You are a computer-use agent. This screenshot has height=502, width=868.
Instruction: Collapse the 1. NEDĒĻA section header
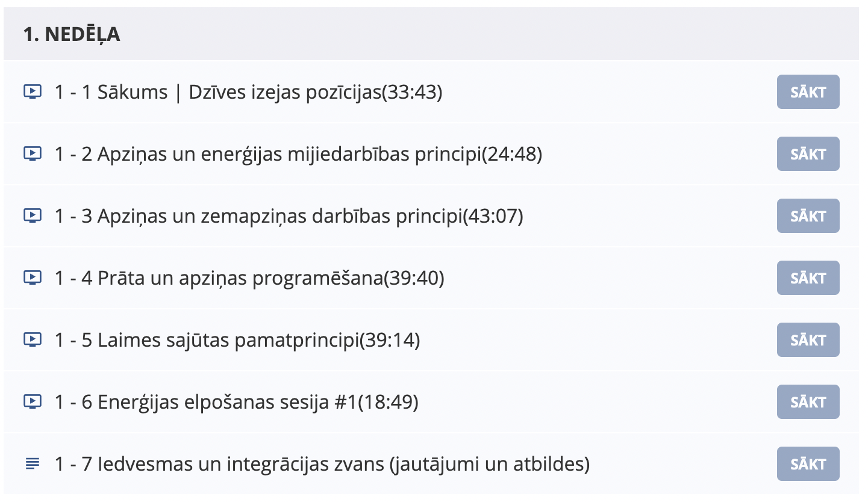(431, 34)
